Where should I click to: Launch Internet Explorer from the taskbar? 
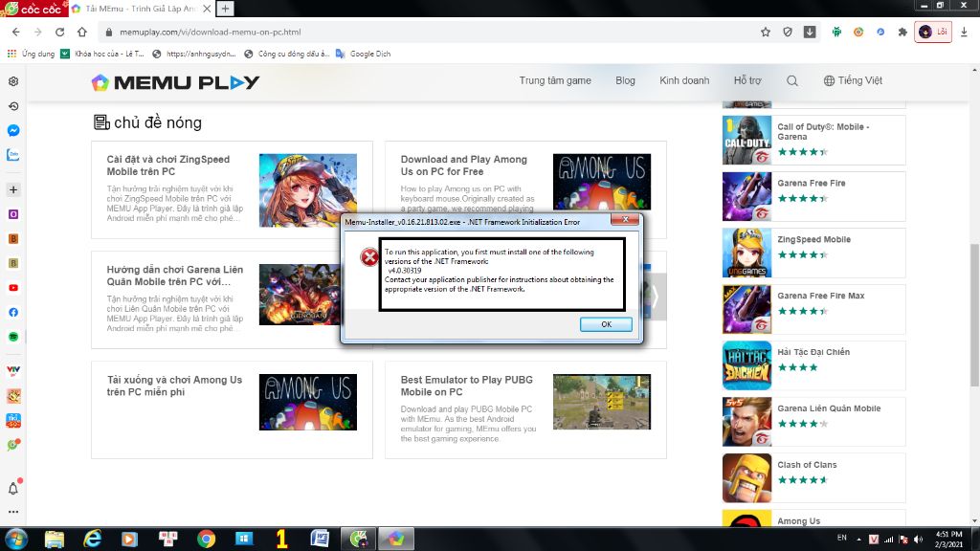point(93,539)
